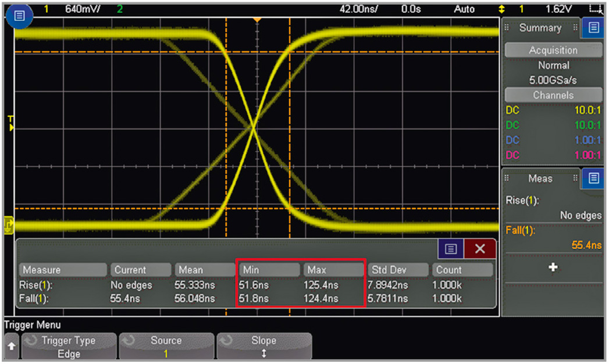
Task: Open the Slope softkey selector
Action: [263, 347]
